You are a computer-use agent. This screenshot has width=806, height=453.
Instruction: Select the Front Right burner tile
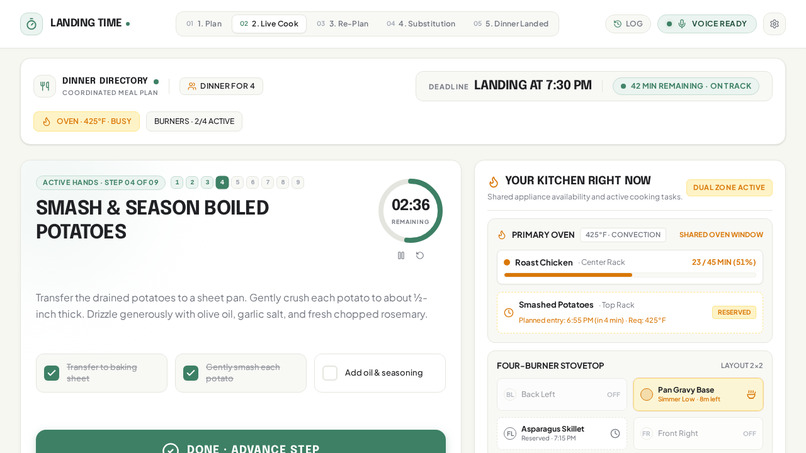pyautogui.click(x=698, y=433)
